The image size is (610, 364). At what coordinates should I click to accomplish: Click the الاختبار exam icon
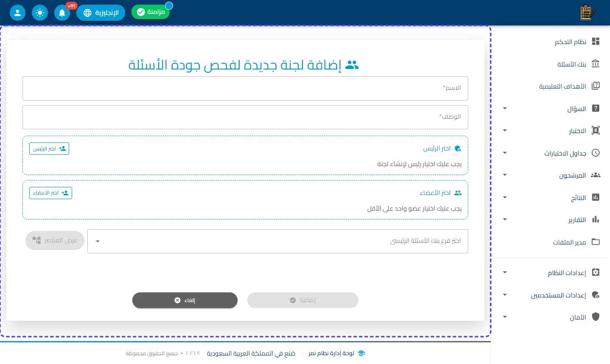point(596,131)
